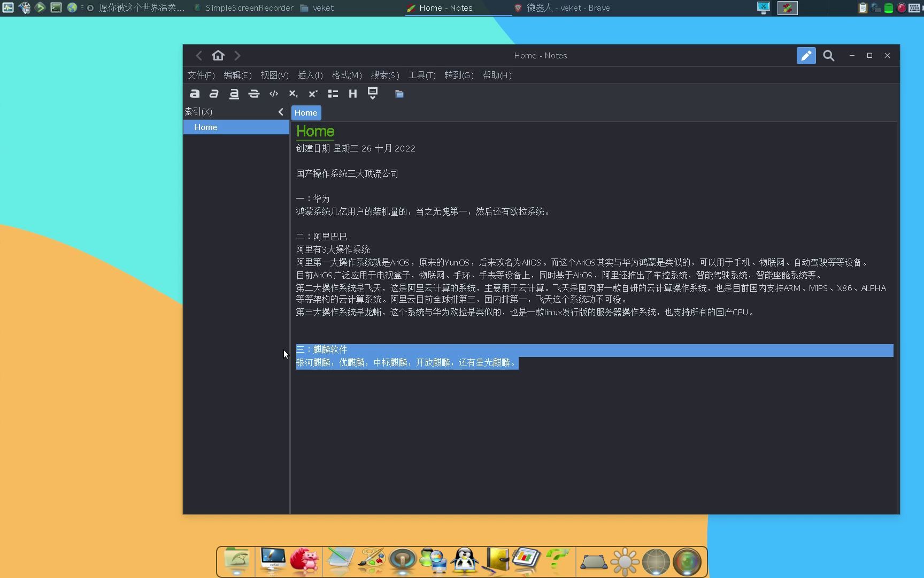Screen dimensions: 924x578
Task: Click the line 二：阿里巴巴
Action: 321,237
